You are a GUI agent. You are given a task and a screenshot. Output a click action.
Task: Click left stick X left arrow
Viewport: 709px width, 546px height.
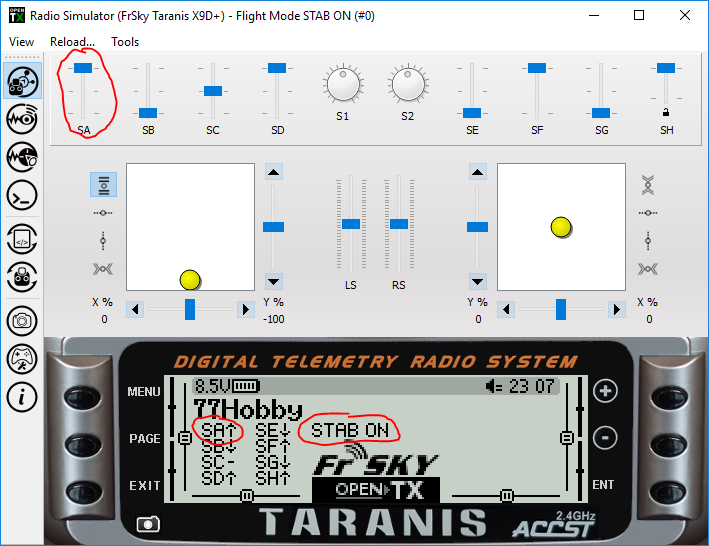pos(135,310)
